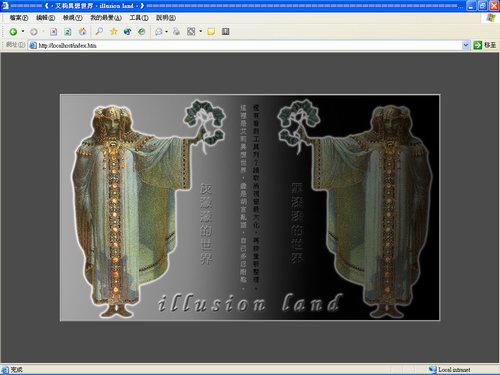Go to the Home page icon
This screenshot has width=500, height=375.
(82, 32)
